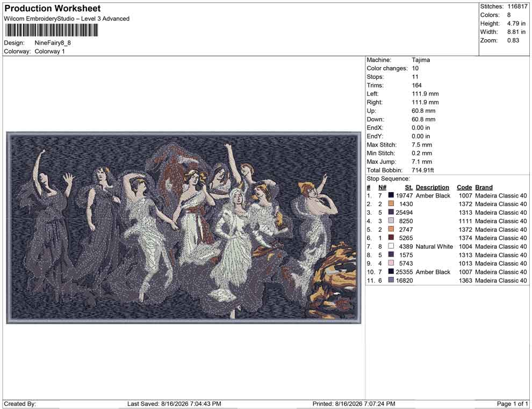The height and width of the screenshot is (409, 532).
Task: Click the Natural White color swatch
Action: tap(391, 246)
